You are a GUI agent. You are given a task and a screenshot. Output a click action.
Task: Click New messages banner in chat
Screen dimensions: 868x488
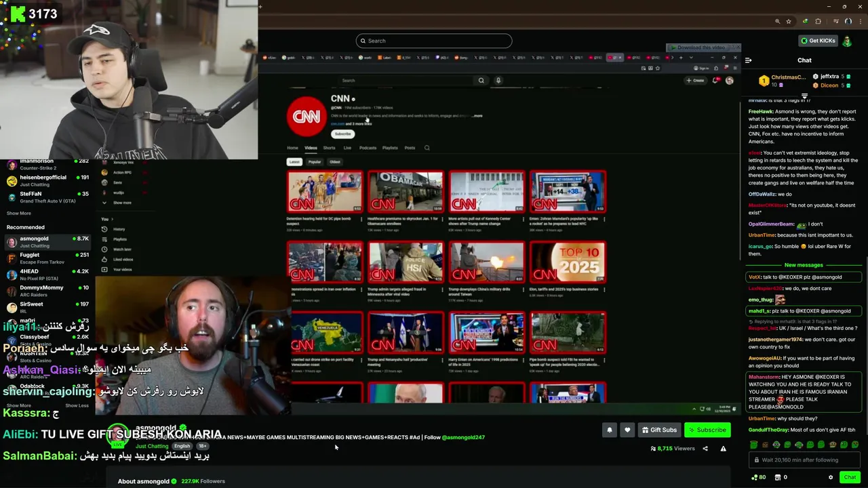click(804, 265)
